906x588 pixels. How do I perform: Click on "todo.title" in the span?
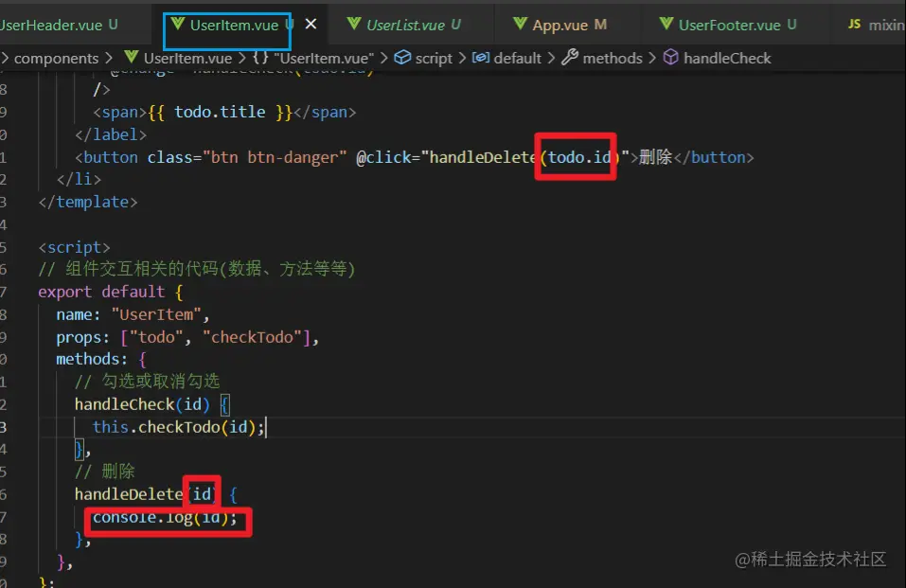(x=220, y=112)
